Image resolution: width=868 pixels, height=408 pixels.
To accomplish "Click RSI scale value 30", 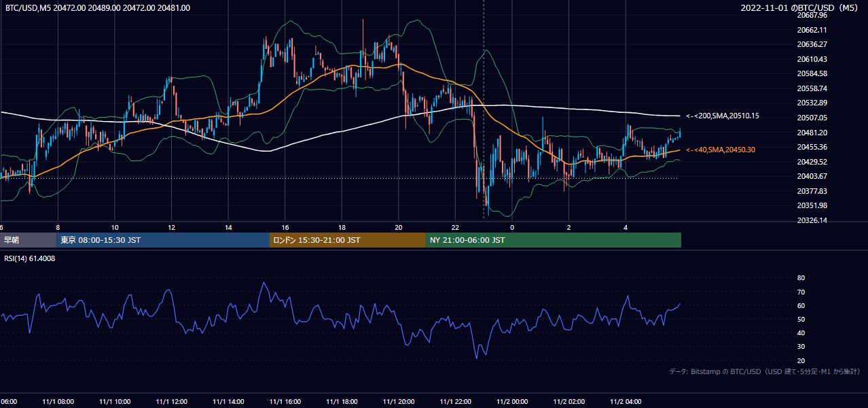I will (x=801, y=347).
